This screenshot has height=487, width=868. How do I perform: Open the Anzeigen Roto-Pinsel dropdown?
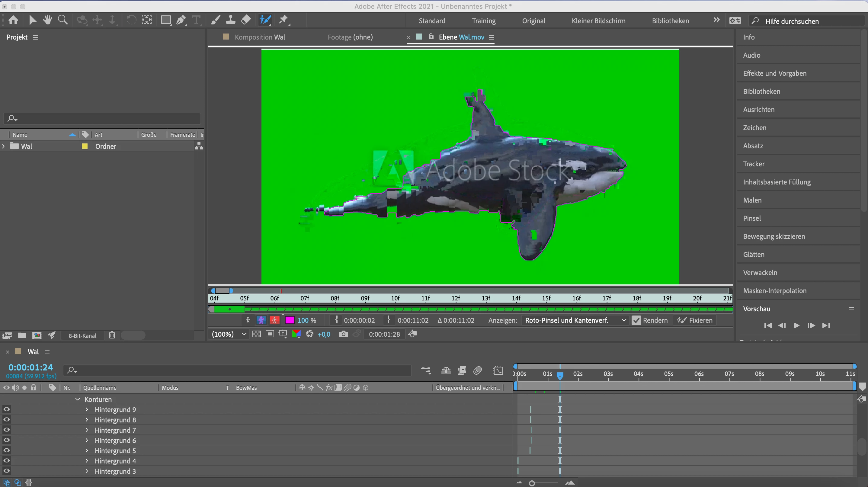[x=575, y=321]
